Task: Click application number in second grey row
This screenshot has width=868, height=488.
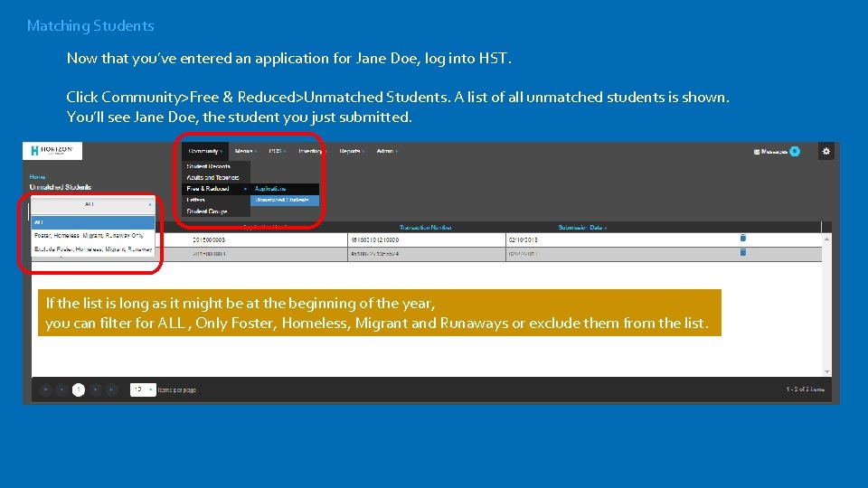Action: [209, 254]
